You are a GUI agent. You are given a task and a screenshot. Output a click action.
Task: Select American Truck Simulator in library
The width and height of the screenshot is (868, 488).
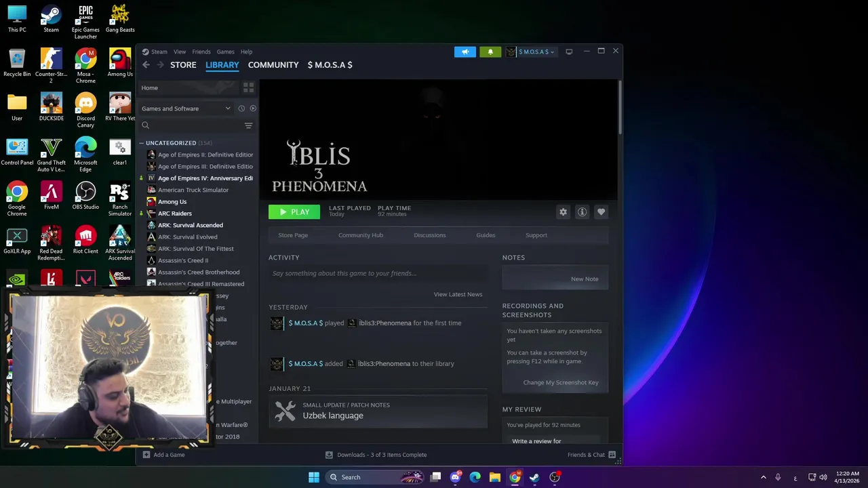[193, 190]
